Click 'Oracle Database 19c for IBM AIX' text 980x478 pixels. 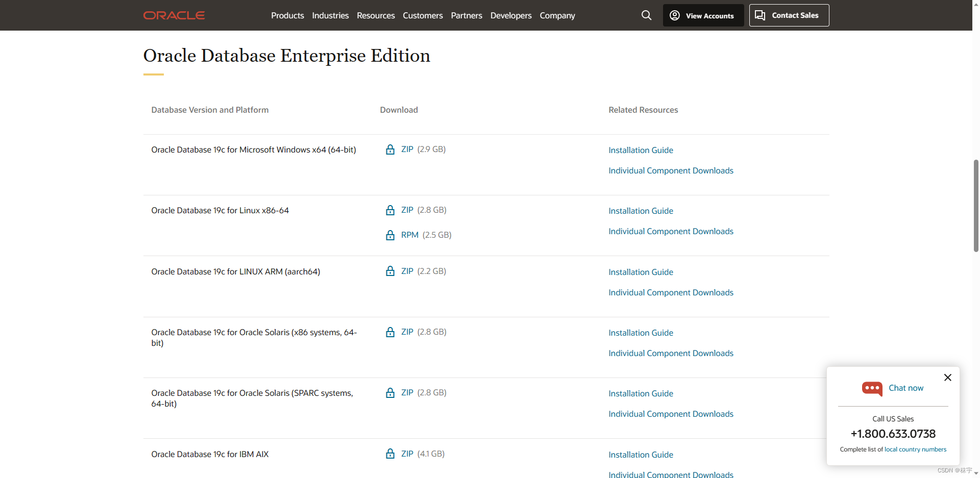click(x=210, y=454)
